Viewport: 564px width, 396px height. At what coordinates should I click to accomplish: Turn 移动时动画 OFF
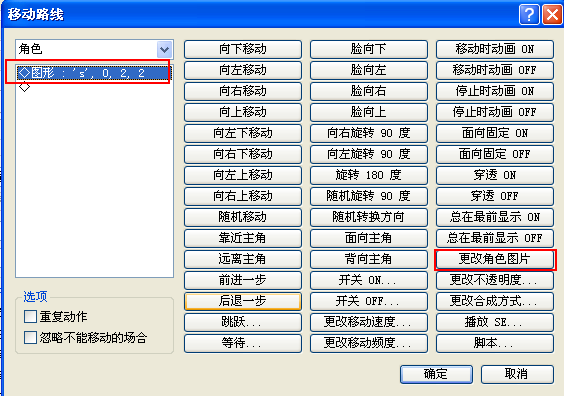[495, 70]
